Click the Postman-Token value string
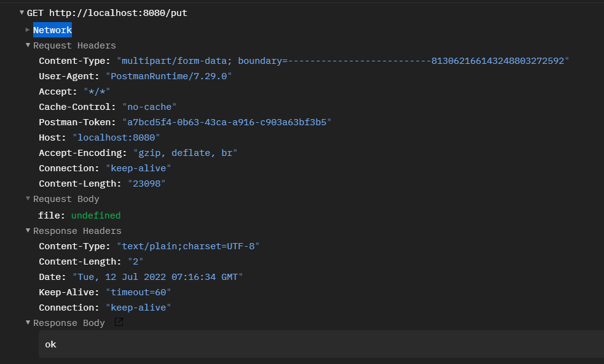 (226, 122)
